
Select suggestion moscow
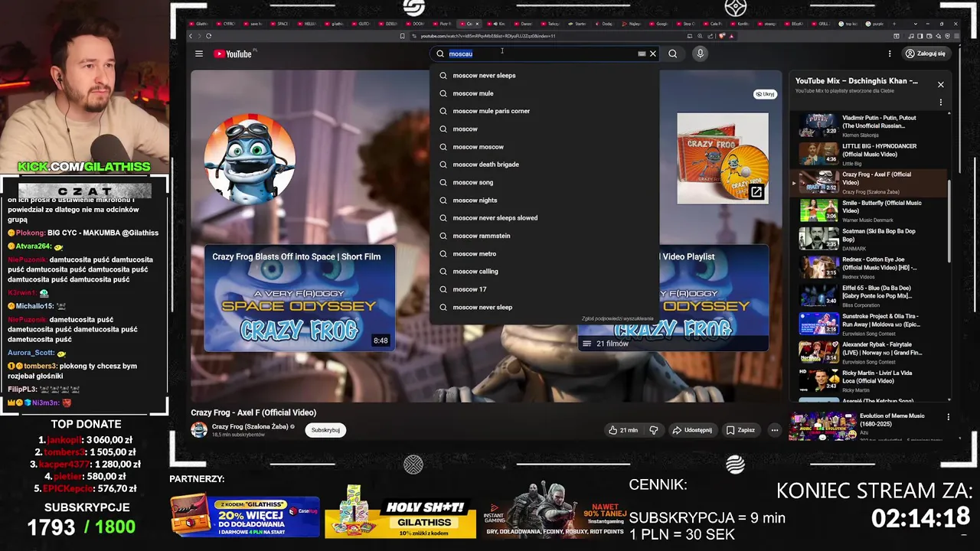(544, 129)
